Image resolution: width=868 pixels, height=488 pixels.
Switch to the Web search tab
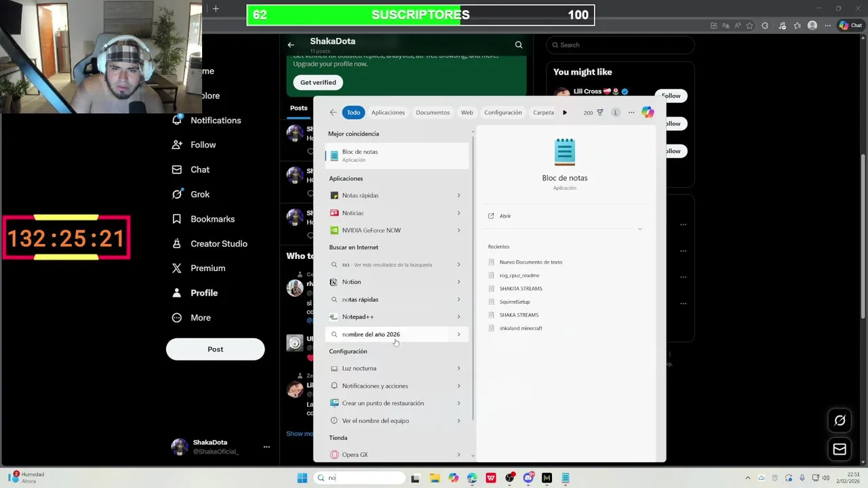point(467,113)
